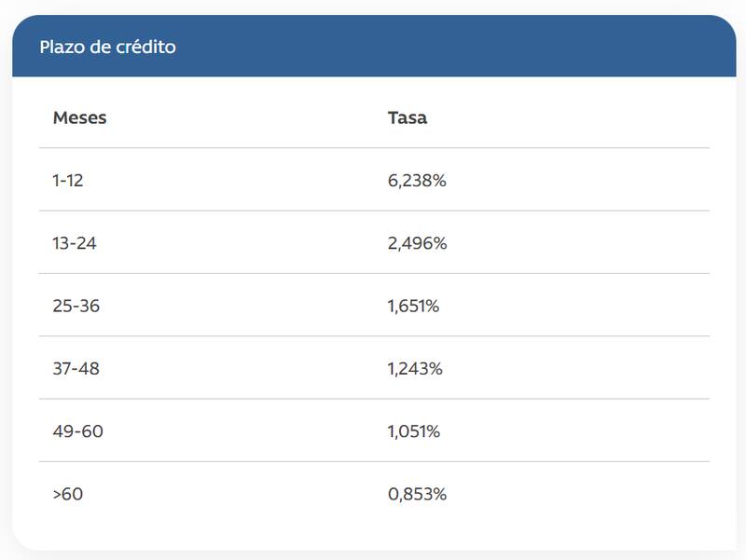
Task: Click the 'Plazo de crédito' title text
Action: point(107,47)
